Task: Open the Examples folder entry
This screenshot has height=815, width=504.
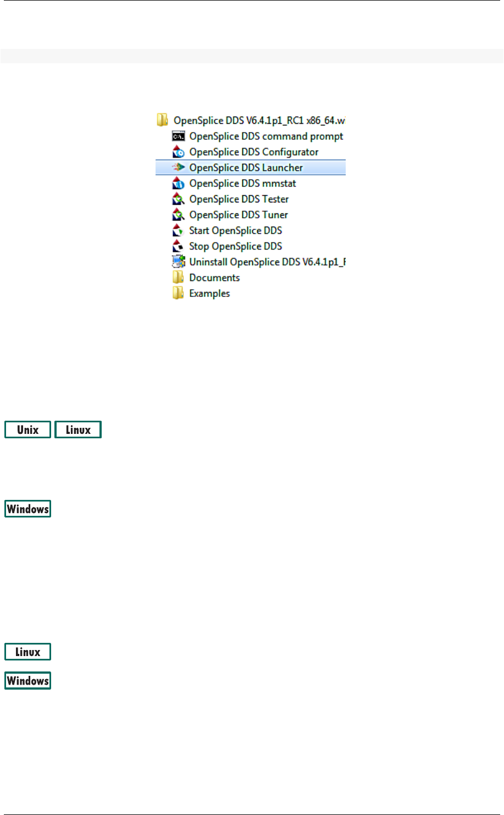Action: point(209,294)
